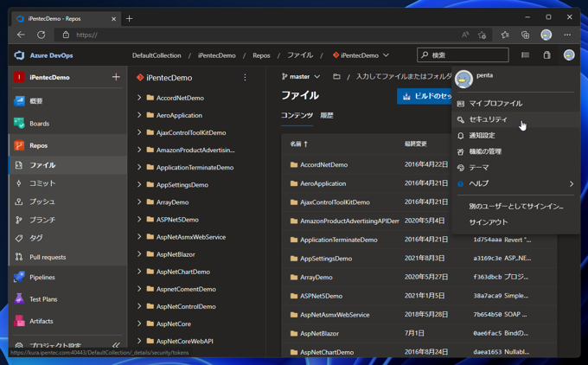Open the Artifacts sidebar icon
This screenshot has height=365, width=588.
click(x=19, y=321)
